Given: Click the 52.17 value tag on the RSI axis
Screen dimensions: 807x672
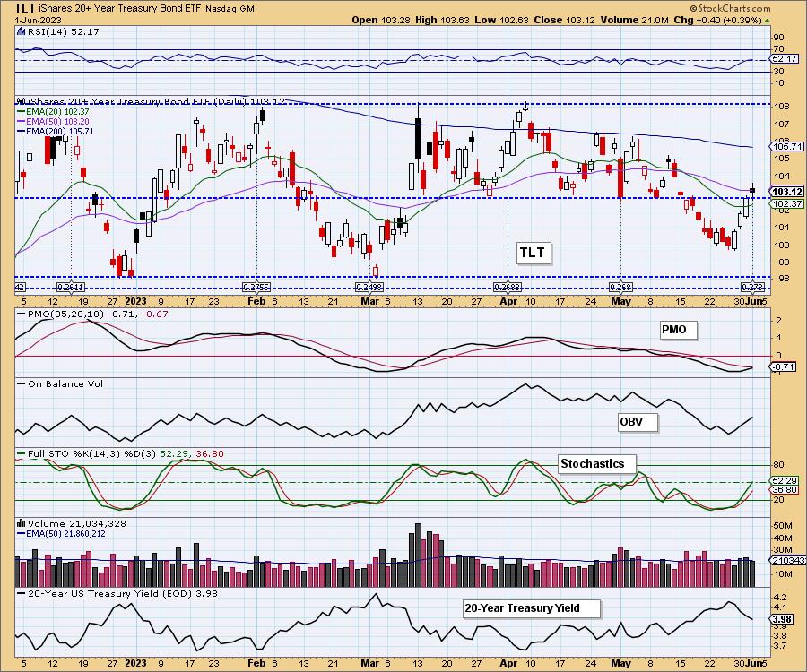Looking at the screenshot, I should pyautogui.click(x=785, y=59).
